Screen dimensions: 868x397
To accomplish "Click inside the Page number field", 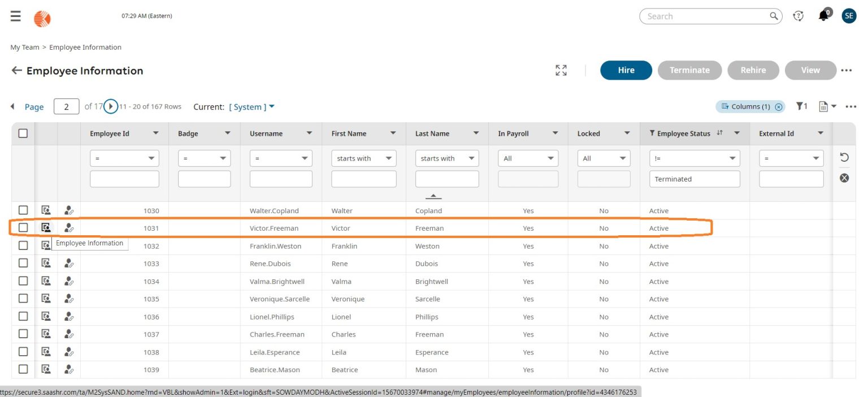I will point(66,106).
